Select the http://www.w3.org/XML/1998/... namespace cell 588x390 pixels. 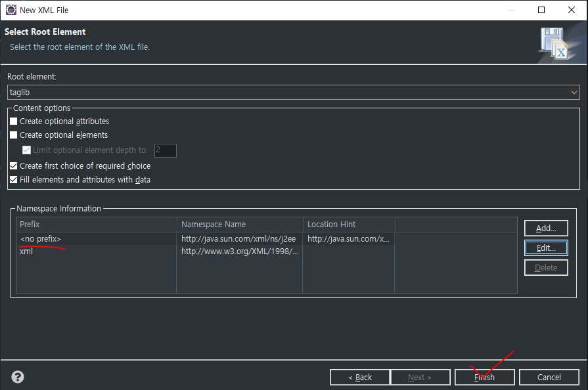pyautogui.click(x=240, y=251)
